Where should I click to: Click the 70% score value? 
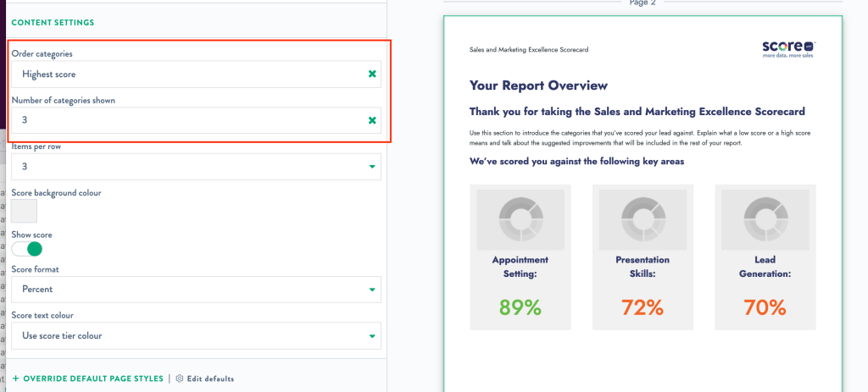click(765, 307)
